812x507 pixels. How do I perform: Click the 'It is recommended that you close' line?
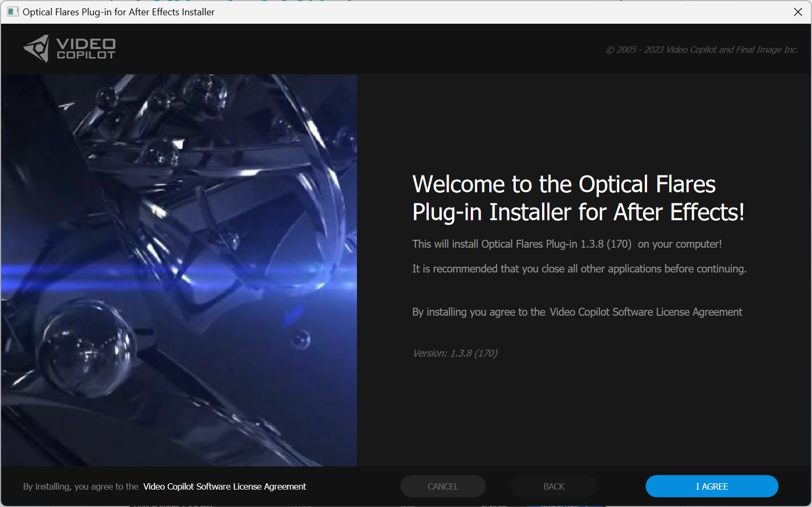[x=579, y=269]
